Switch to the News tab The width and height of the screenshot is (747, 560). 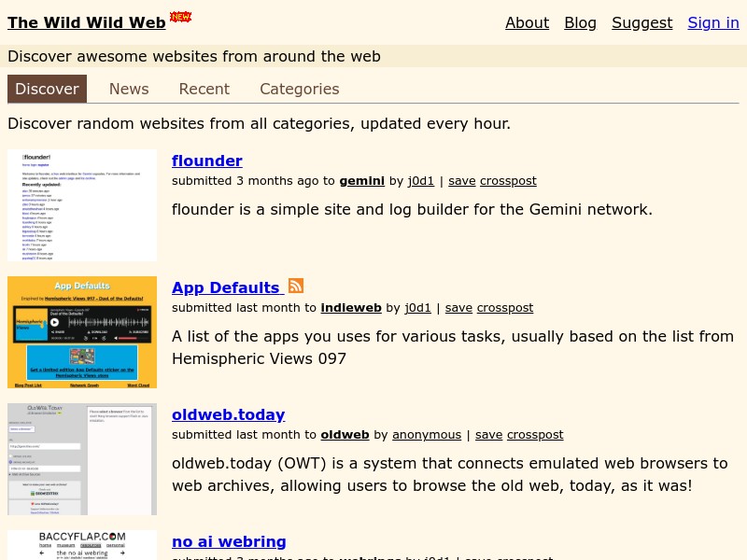pos(129,89)
